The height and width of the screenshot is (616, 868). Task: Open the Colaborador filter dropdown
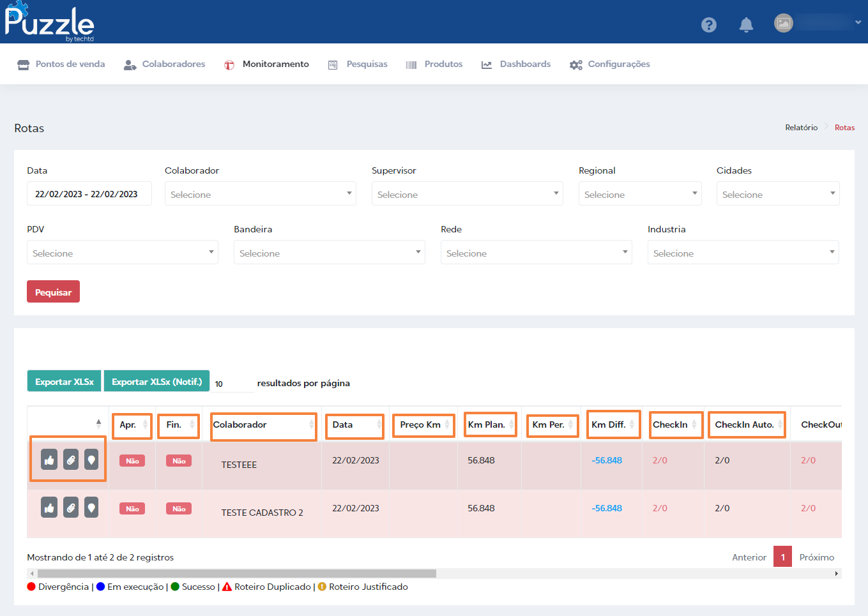(261, 193)
